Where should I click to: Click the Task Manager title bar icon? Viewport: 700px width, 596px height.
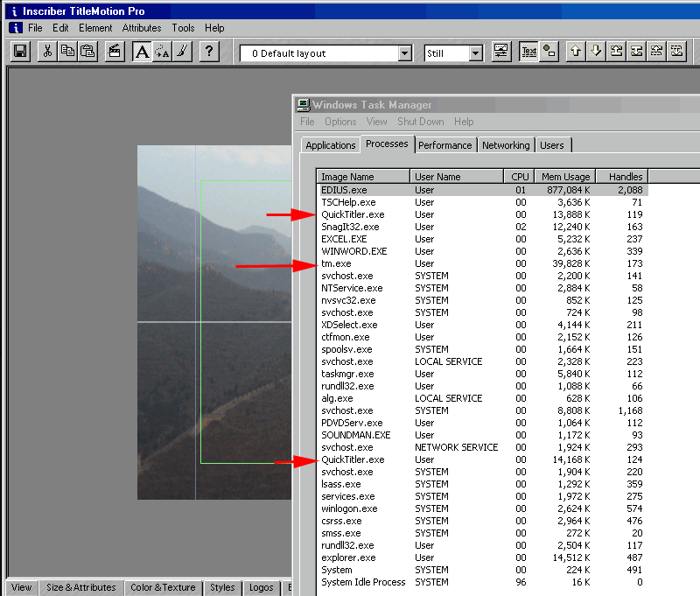click(304, 105)
